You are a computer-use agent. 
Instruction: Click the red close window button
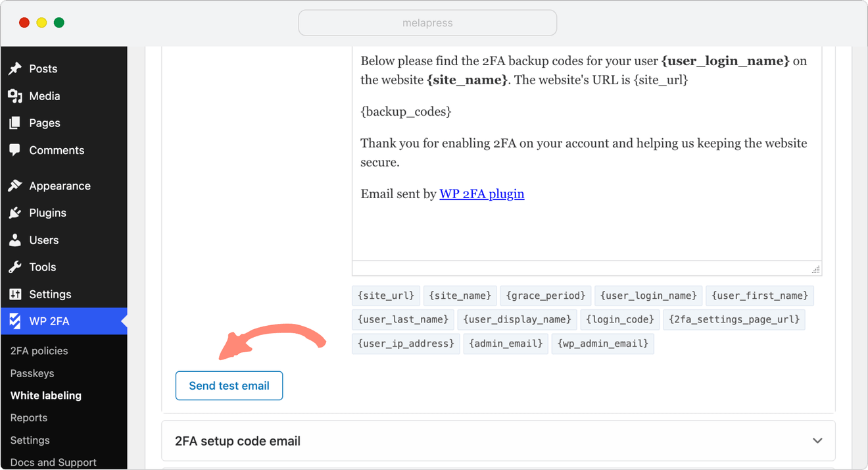24,23
